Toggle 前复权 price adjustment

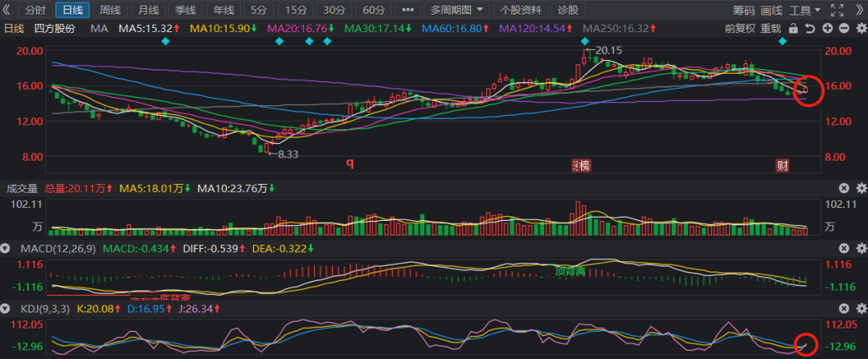pyautogui.click(x=739, y=29)
